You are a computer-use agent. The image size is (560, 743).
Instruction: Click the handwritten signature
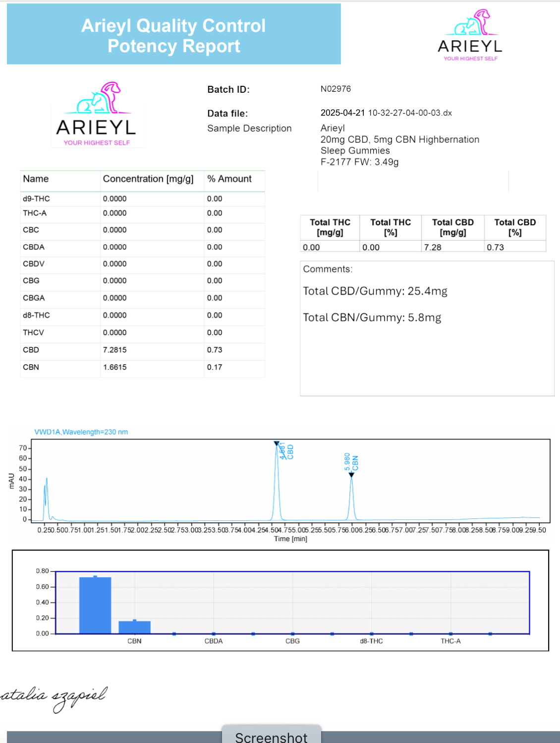[54, 698]
